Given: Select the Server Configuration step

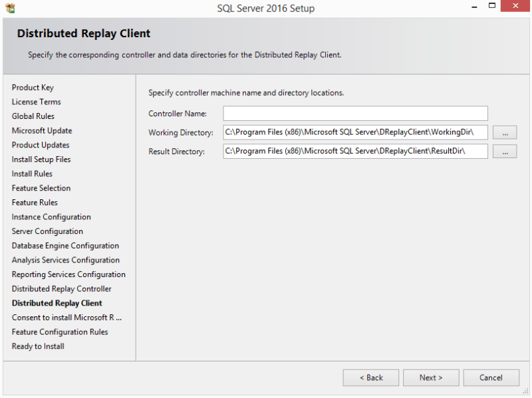Looking at the screenshot, I should click(x=47, y=231).
